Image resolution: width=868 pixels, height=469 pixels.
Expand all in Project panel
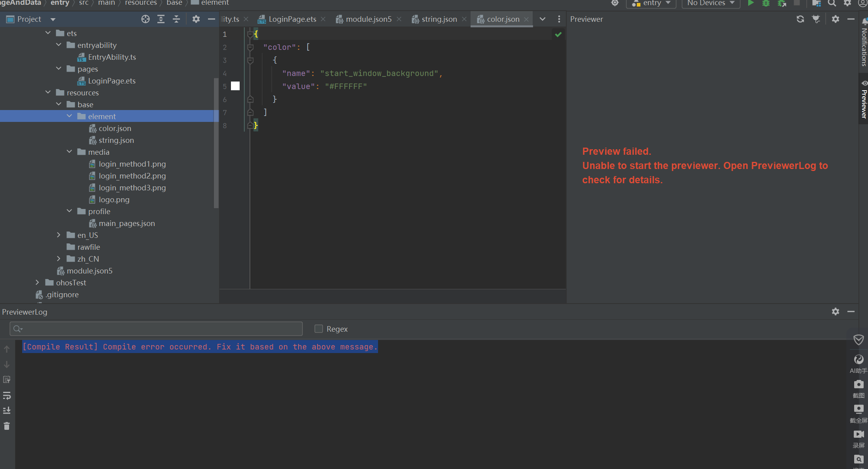pos(161,19)
